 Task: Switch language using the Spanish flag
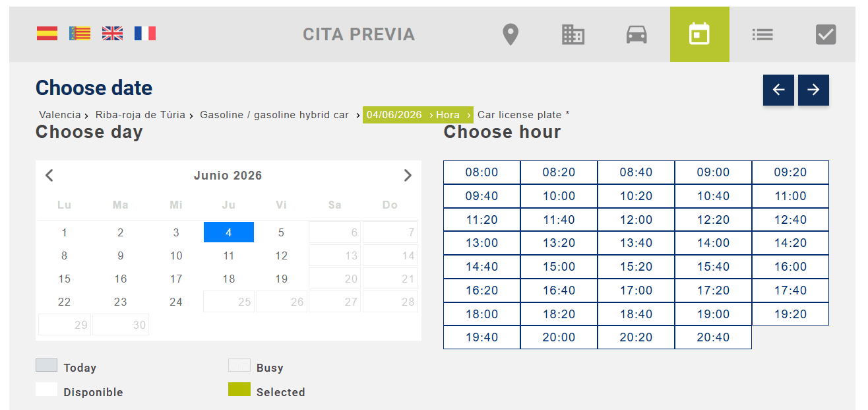click(46, 33)
